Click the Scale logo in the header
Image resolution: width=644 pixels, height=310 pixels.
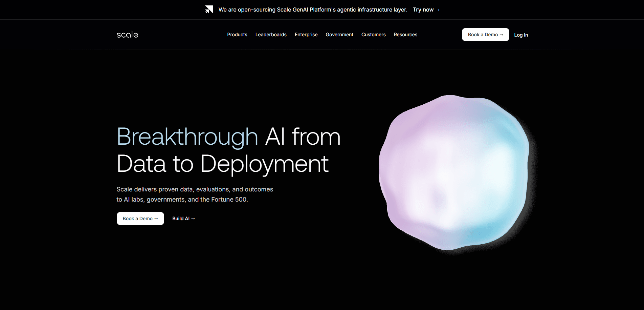tap(127, 35)
